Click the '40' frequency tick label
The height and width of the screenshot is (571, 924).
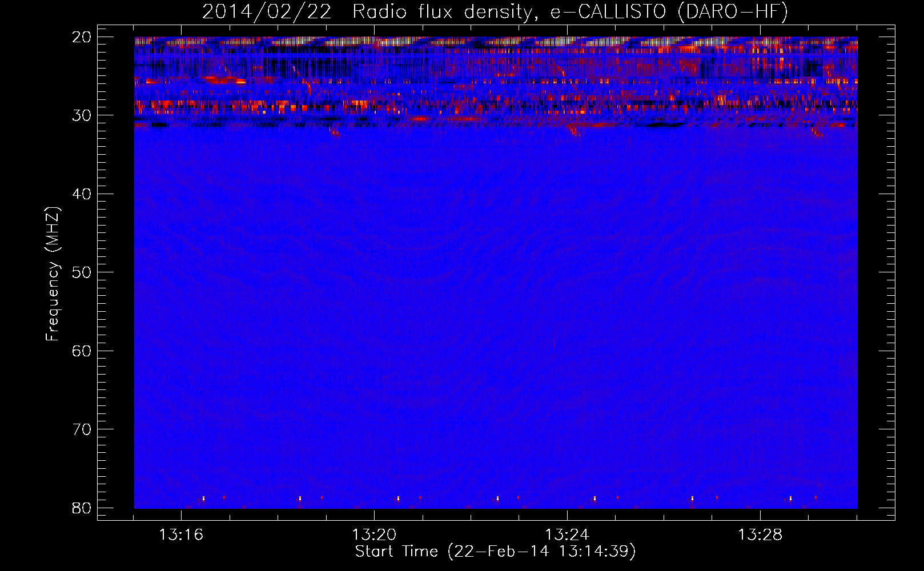click(82, 194)
